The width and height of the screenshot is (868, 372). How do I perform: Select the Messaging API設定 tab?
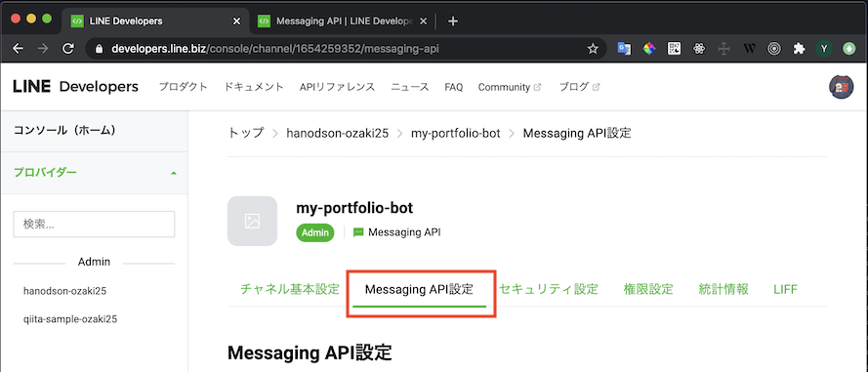click(419, 289)
